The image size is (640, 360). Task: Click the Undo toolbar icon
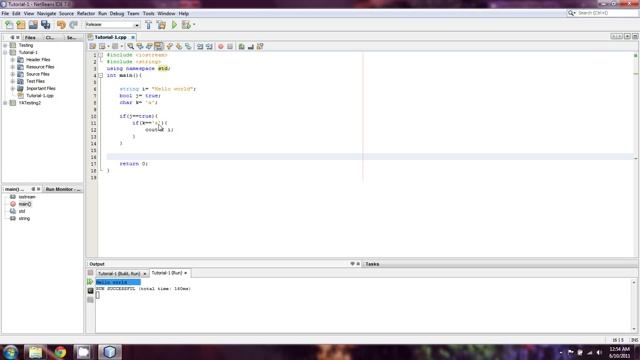click(61, 25)
